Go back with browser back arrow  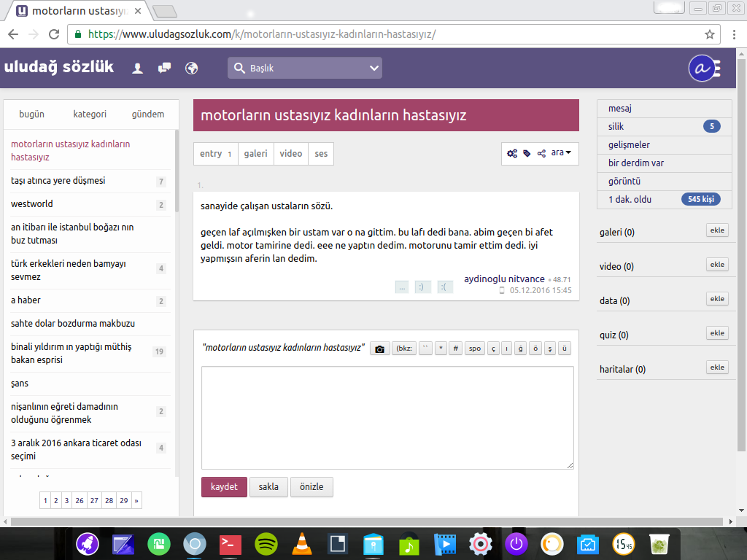(13, 34)
